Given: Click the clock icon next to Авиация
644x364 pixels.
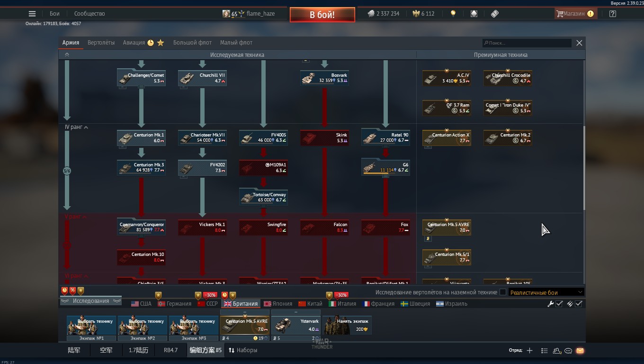Looking at the screenshot, I should 151,43.
